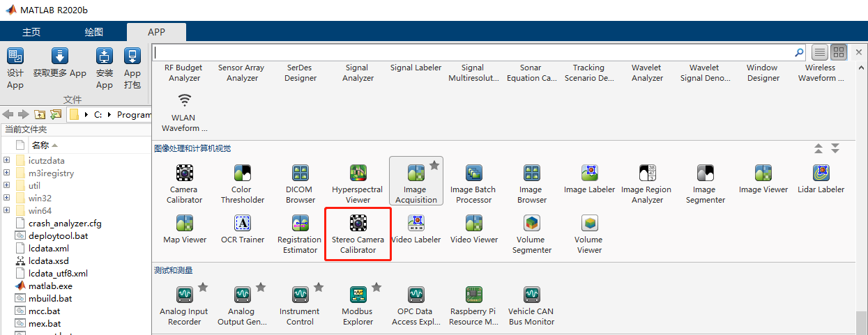Viewport: 868px width, 335px height.
Task: Open Image Acquisition app
Action: click(416, 182)
